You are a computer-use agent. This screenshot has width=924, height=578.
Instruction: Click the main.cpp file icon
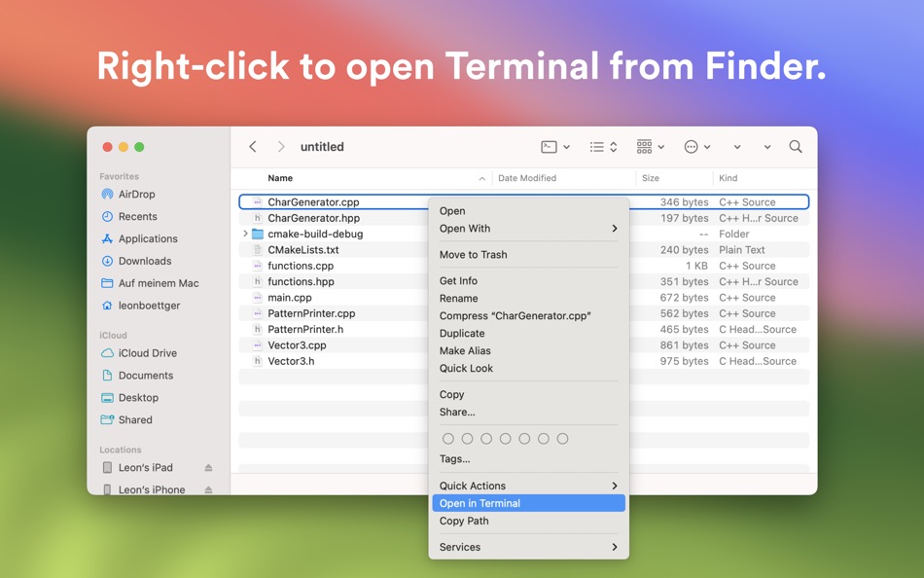click(x=258, y=297)
